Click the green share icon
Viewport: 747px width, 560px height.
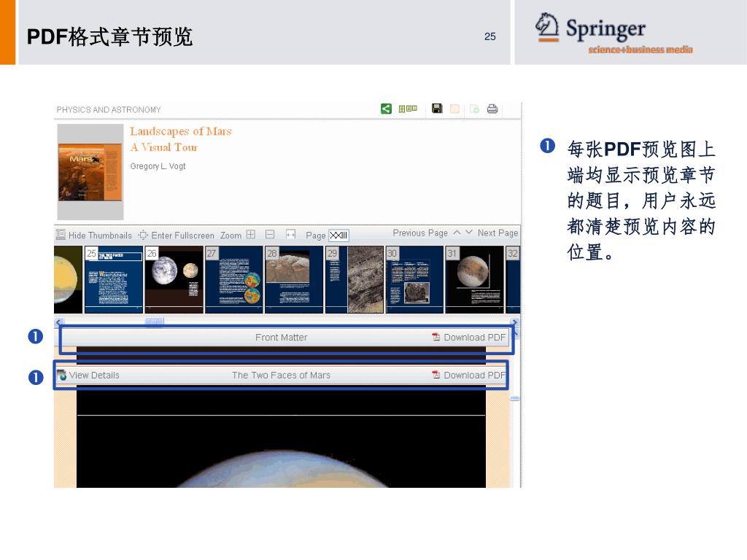(x=387, y=109)
